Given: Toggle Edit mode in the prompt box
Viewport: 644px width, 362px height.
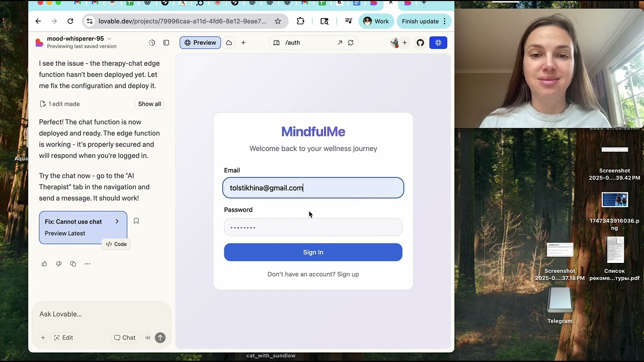Looking at the screenshot, I should coord(63,338).
